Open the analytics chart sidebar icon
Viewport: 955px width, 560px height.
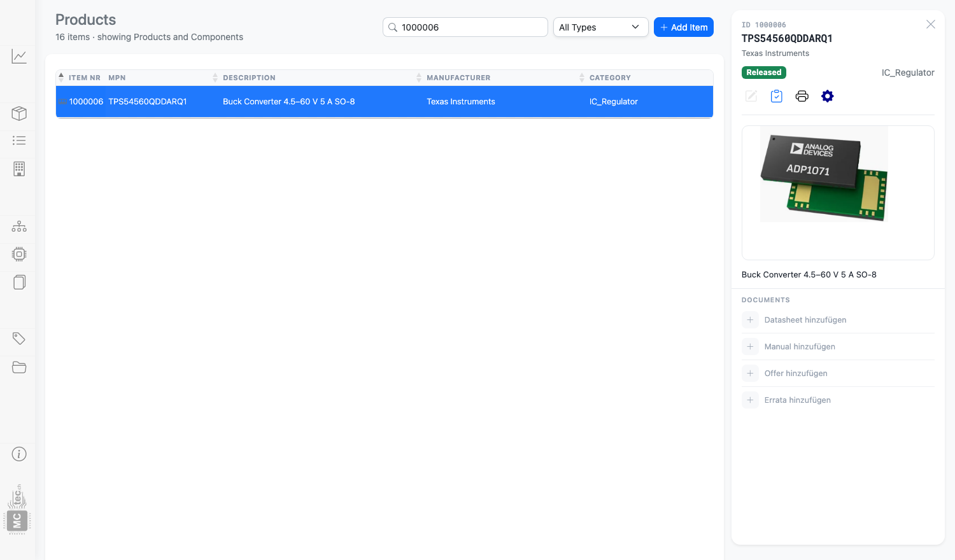tap(19, 57)
